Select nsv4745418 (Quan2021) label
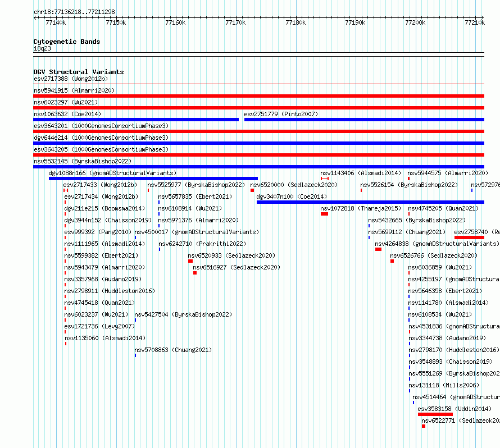Viewport: 500px width, 448px height. click(x=99, y=303)
